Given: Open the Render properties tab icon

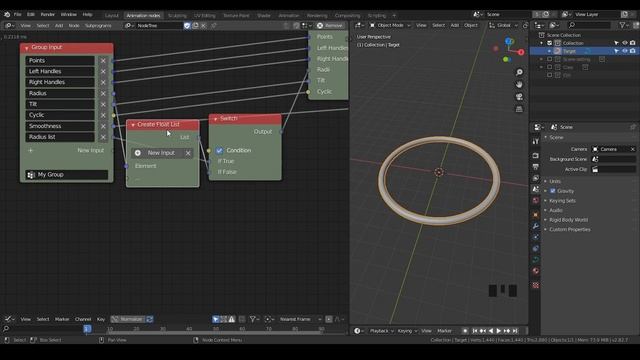Looking at the screenshot, I should click(536, 156).
